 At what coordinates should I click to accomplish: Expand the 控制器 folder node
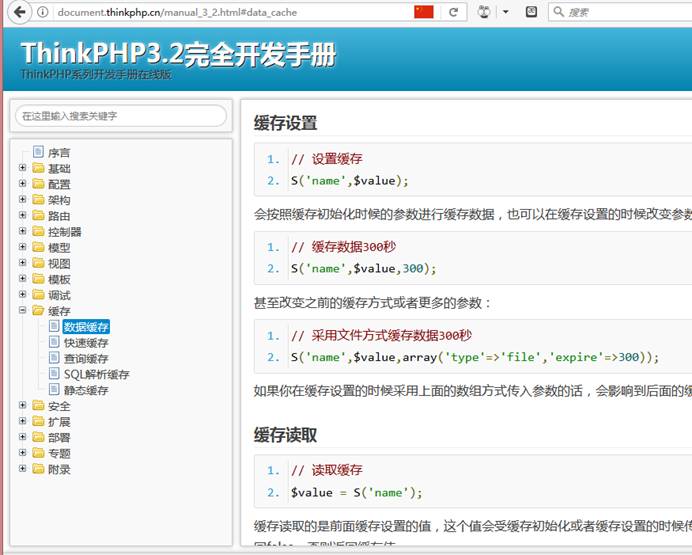(x=23, y=231)
